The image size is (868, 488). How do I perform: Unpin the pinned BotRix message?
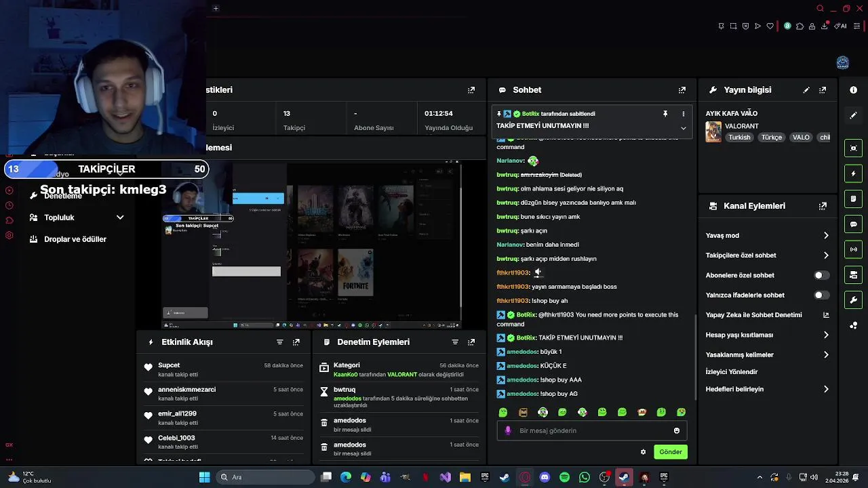(665, 114)
